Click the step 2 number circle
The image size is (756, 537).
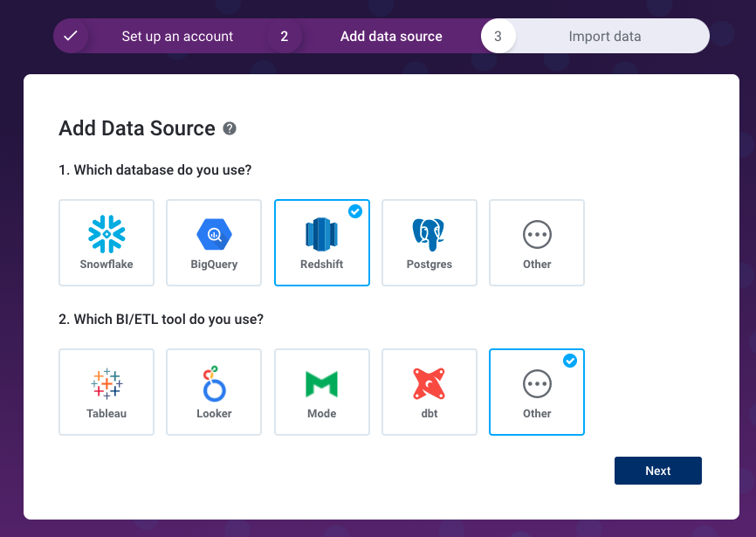click(x=285, y=36)
